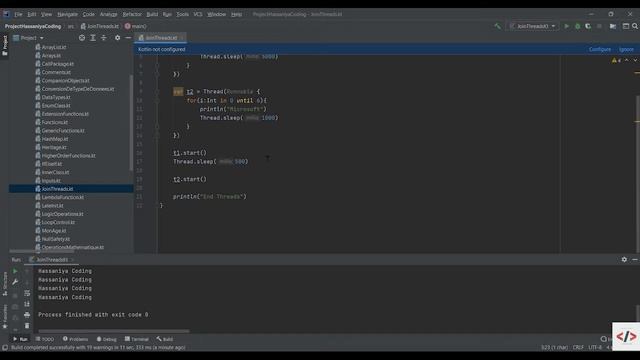Clear console output with trash icon
The width and height of the screenshot is (640, 360).
[27, 326]
